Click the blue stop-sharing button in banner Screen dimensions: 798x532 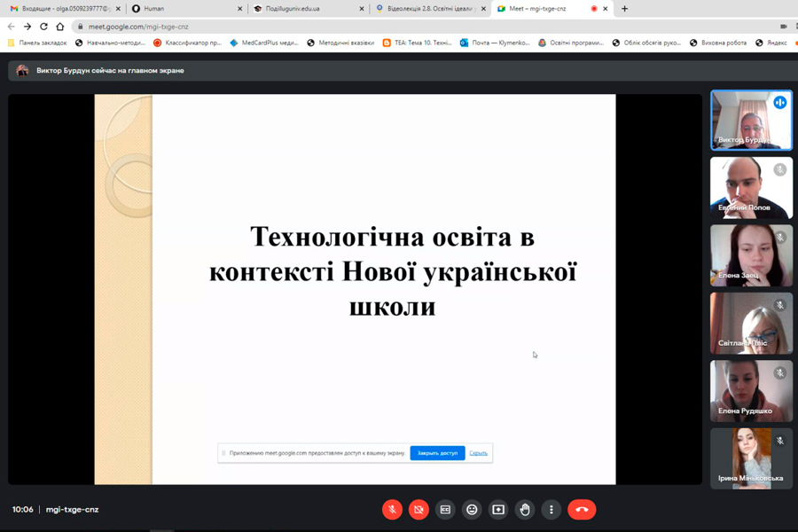tap(437, 453)
